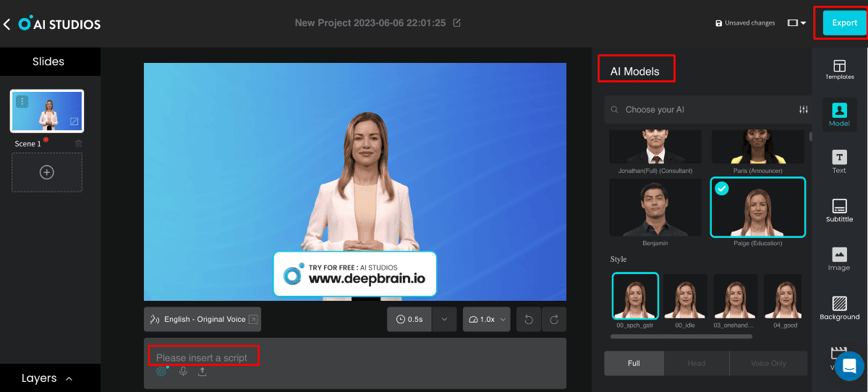Click the microphone icon below script

pos(183,371)
